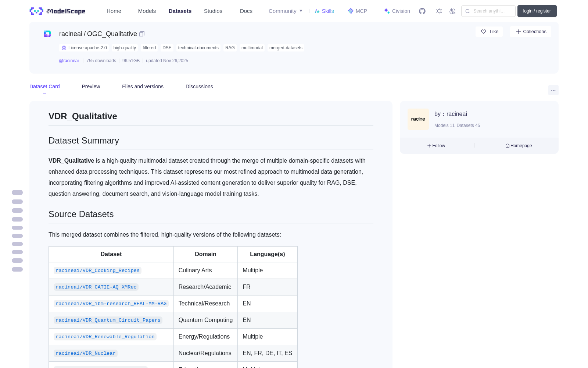Open racineai/VDR_CATIE-AQ_XMRec dataset link
Screen dimensions: 588x368
(96, 287)
